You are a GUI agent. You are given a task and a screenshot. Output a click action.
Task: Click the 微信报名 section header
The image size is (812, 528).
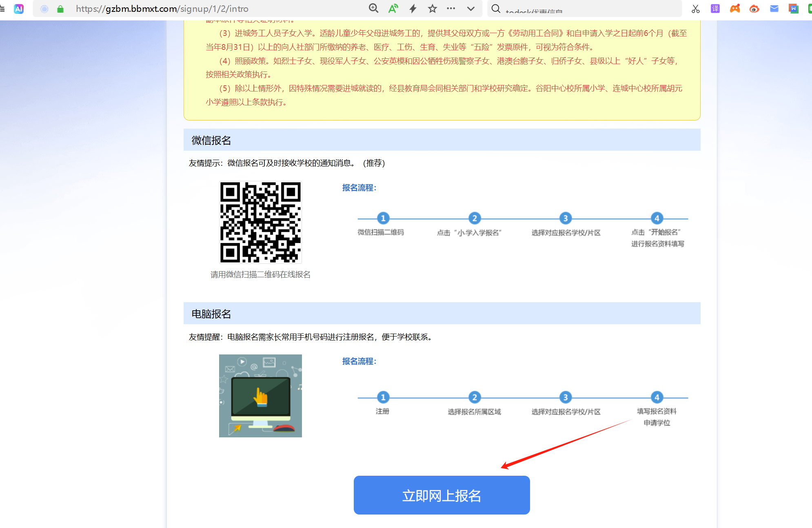pyautogui.click(x=442, y=140)
